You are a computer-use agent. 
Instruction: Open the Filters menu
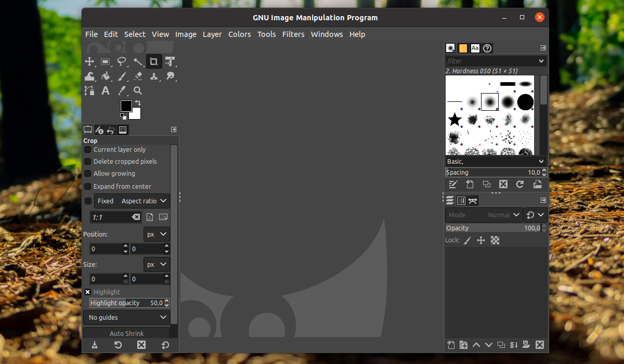click(293, 34)
